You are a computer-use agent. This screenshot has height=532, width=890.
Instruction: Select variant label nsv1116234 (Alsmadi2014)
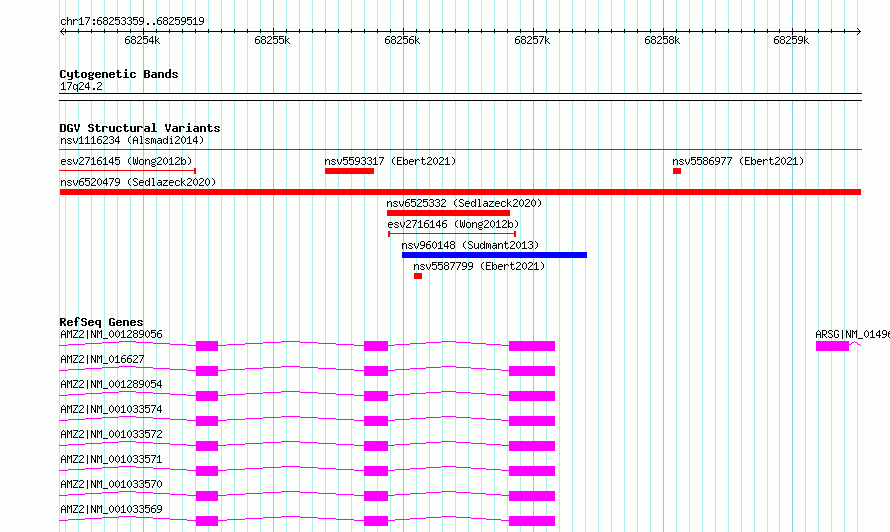[132, 140]
